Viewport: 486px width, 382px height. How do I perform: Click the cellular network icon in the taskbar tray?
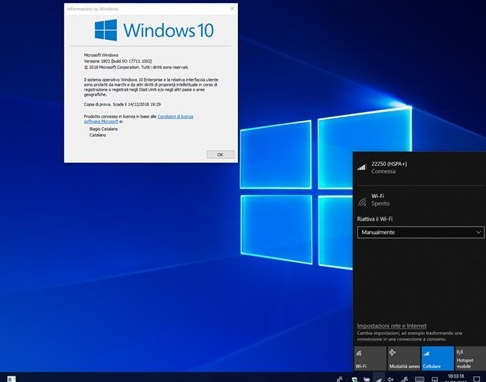click(x=378, y=379)
